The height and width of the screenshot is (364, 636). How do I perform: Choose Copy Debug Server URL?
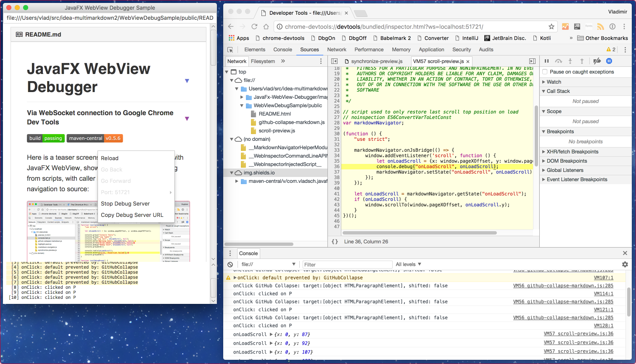(132, 215)
